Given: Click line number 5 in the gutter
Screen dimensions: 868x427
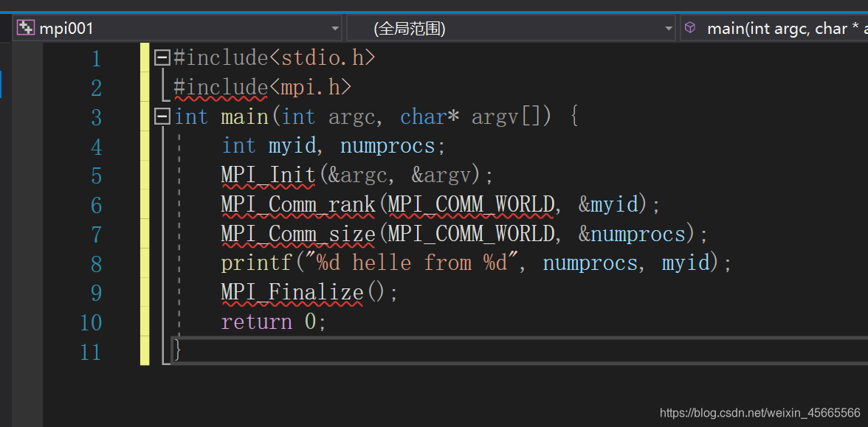Looking at the screenshot, I should point(96,176).
